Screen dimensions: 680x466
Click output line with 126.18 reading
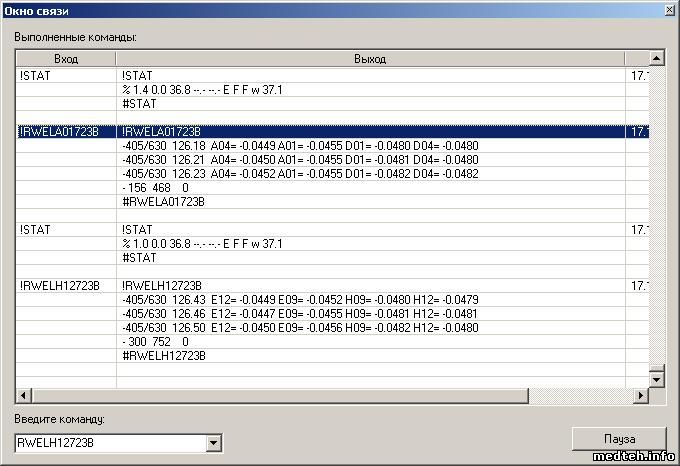tap(300, 145)
